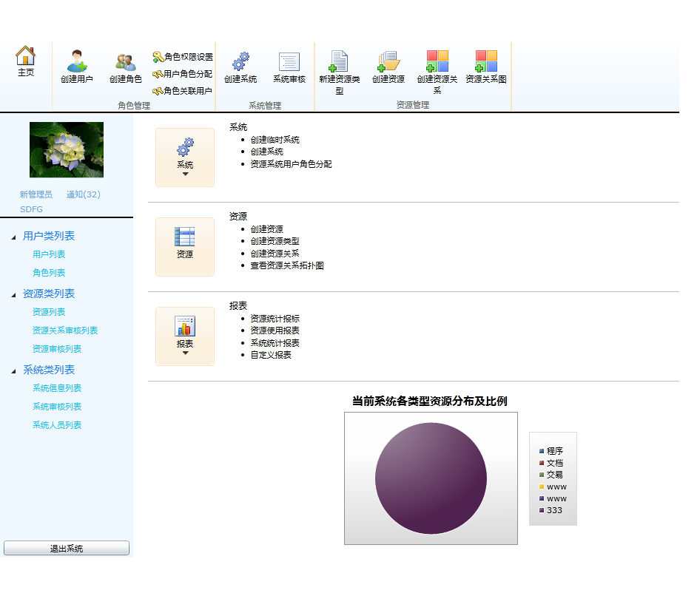
Task: Open the 资源统计报标 report link
Action: point(275,319)
